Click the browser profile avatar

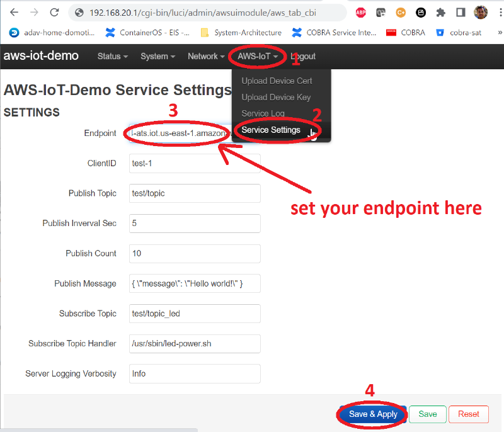tap(479, 12)
